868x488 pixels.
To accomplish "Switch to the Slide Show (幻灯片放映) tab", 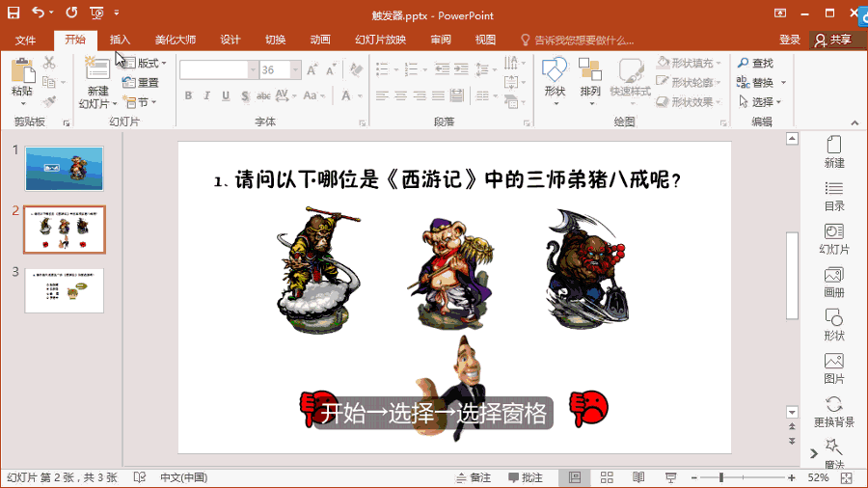I will (380, 40).
